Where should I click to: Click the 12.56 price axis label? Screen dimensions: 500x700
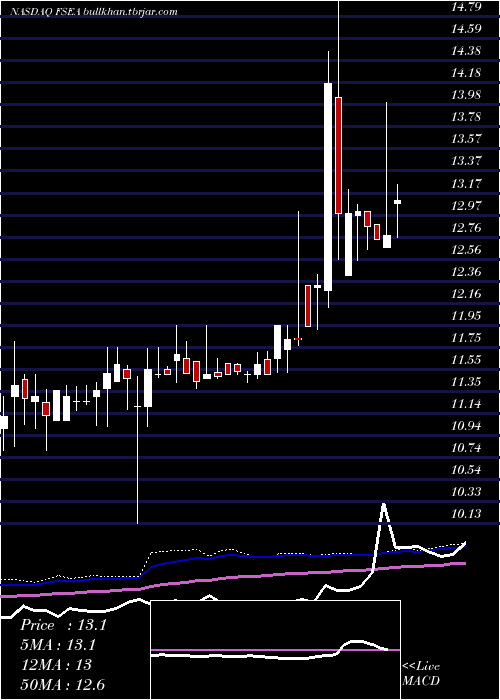(x=466, y=250)
